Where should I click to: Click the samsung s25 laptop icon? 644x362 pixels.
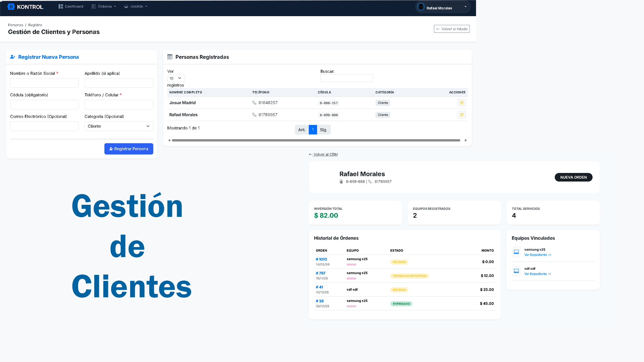pyautogui.click(x=516, y=252)
